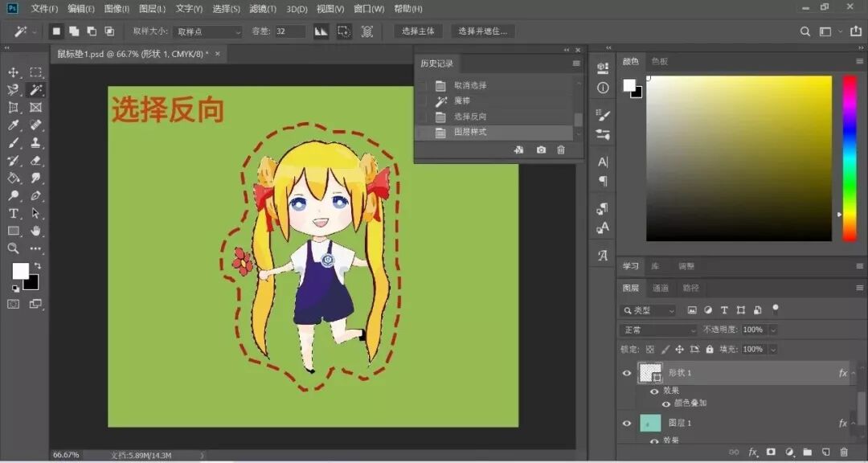This screenshot has width=868, height=463.
Task: Select Add to Selection mode
Action: tap(74, 31)
